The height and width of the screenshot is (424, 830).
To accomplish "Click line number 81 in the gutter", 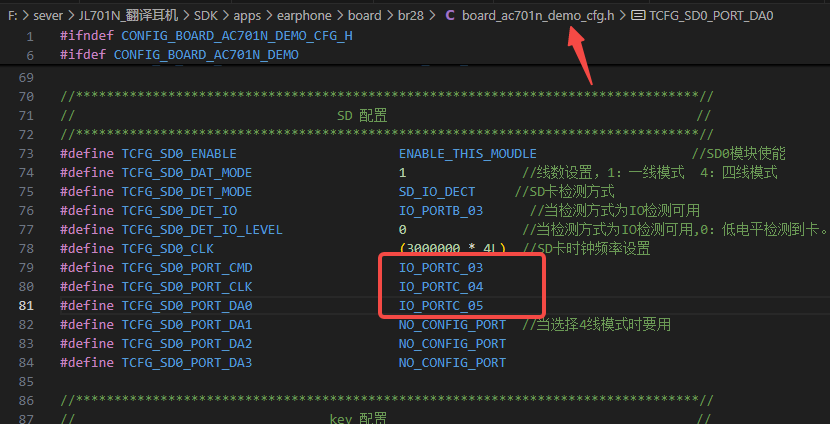I will (x=26, y=306).
